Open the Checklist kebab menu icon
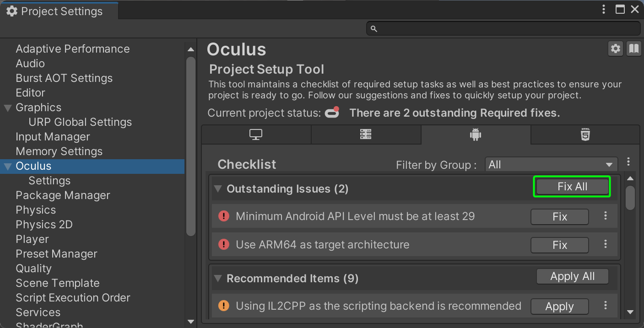This screenshot has height=328, width=644. click(628, 161)
